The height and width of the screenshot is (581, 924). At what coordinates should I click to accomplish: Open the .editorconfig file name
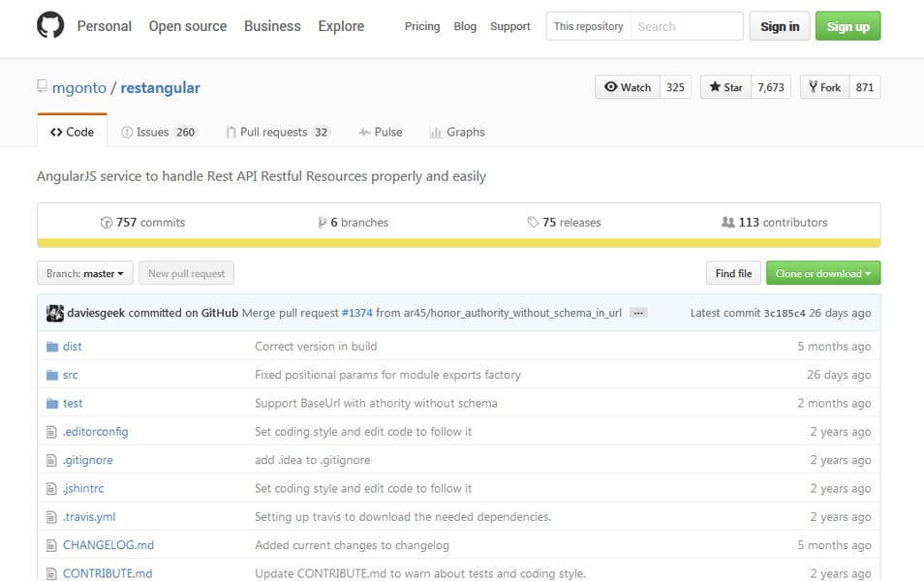click(96, 432)
